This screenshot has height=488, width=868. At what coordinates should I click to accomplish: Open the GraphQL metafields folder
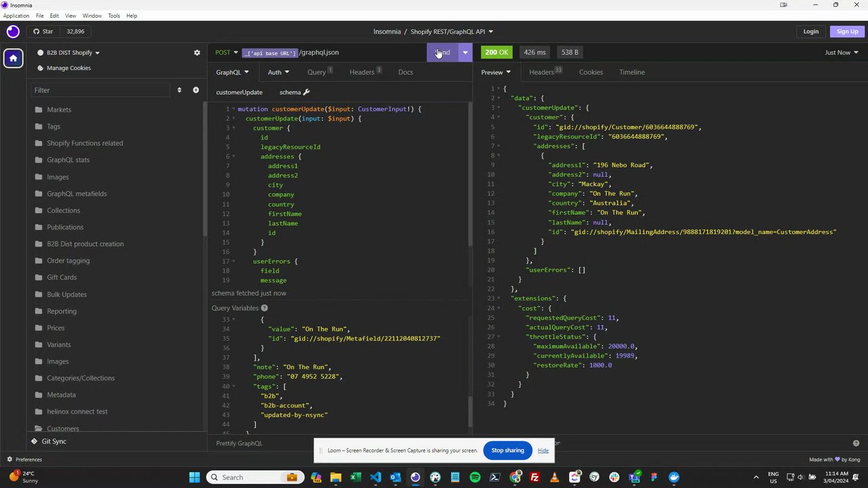77,194
